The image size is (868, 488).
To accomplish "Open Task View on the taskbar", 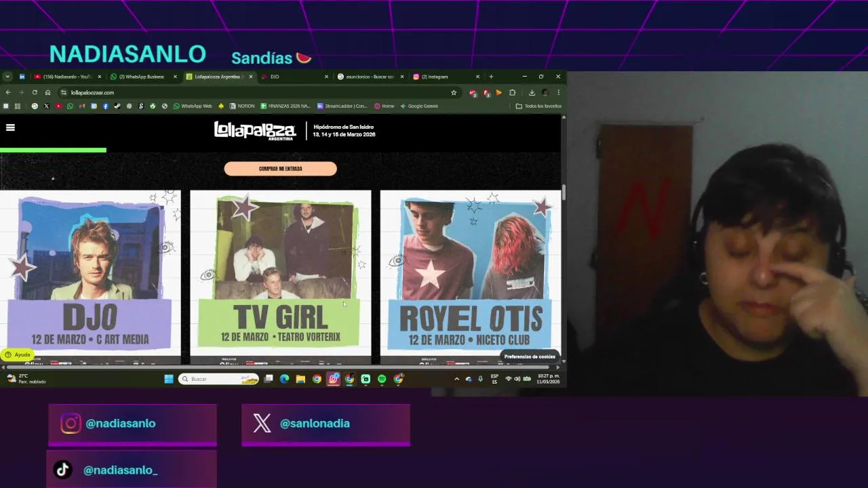I will (x=269, y=379).
